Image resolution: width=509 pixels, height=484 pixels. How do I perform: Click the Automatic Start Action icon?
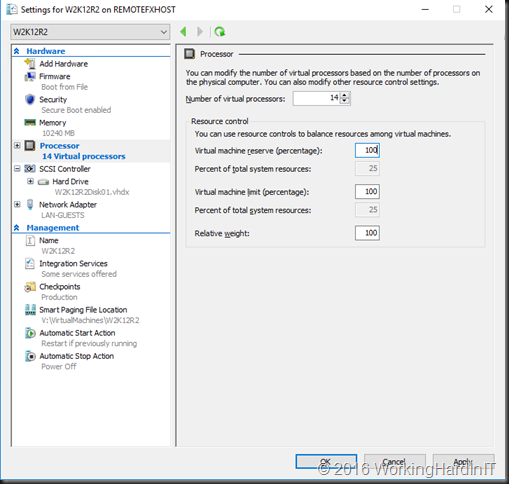click(x=30, y=333)
